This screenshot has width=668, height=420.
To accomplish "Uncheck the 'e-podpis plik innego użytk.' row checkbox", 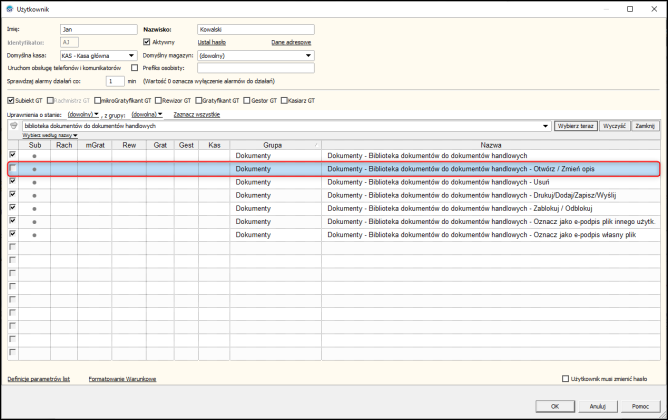I will pos(13,221).
